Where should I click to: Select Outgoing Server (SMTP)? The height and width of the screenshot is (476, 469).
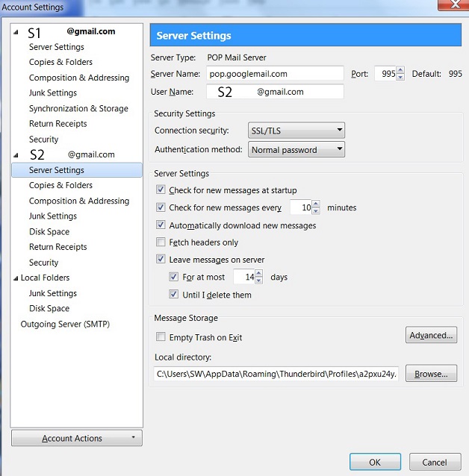point(65,325)
